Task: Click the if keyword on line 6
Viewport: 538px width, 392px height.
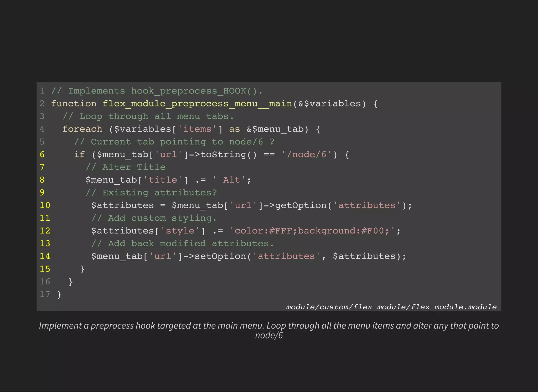Action: pyautogui.click(x=79, y=155)
